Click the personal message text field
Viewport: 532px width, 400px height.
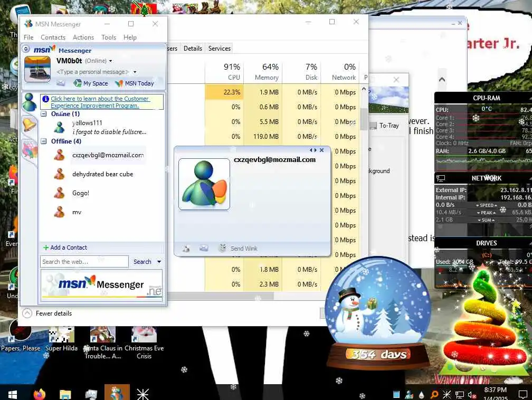coord(93,72)
